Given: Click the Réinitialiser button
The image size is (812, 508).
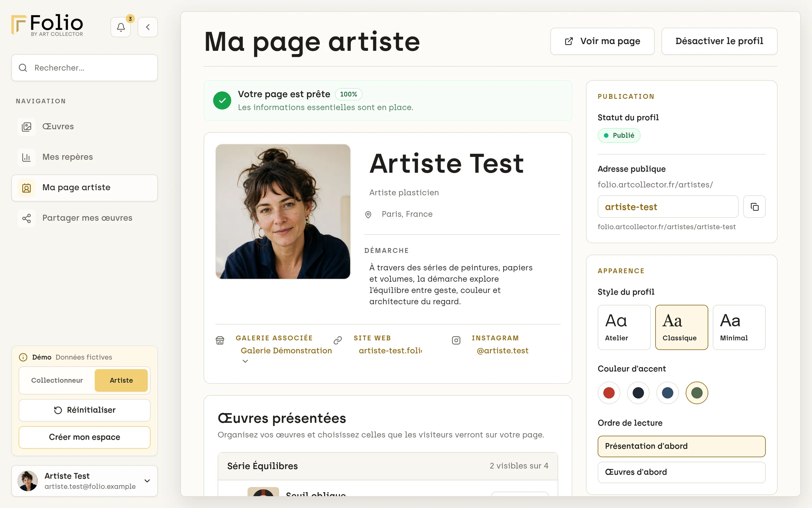Looking at the screenshot, I should pos(85,410).
